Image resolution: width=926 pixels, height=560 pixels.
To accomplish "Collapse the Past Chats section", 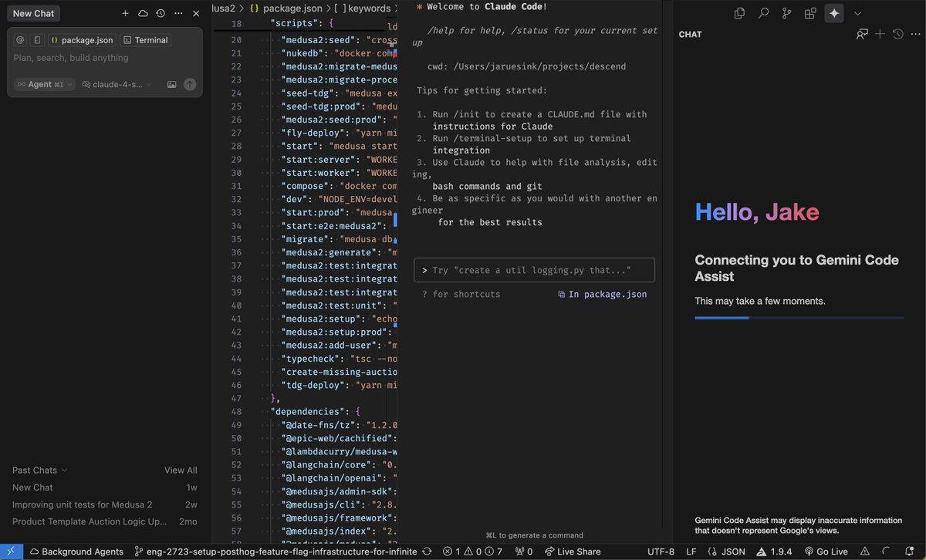I will (x=40, y=470).
